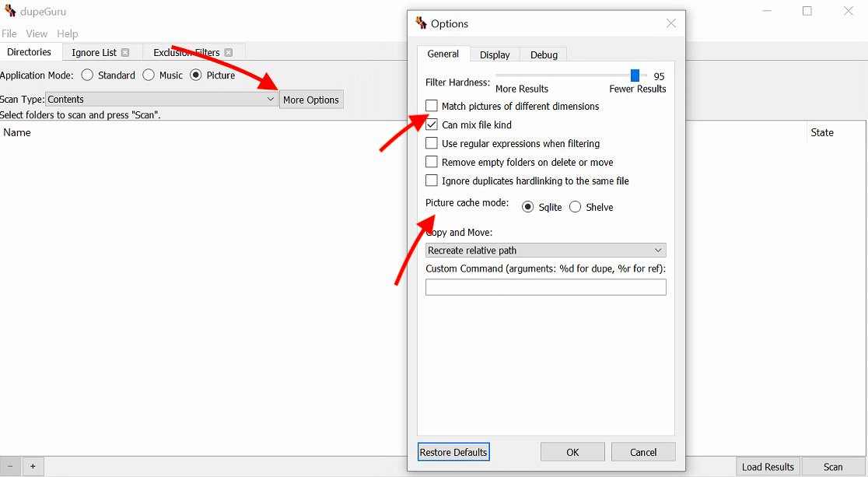Viewport: 868px width, 477px height.
Task: Minimize the dupeGuru window
Action: (767, 11)
